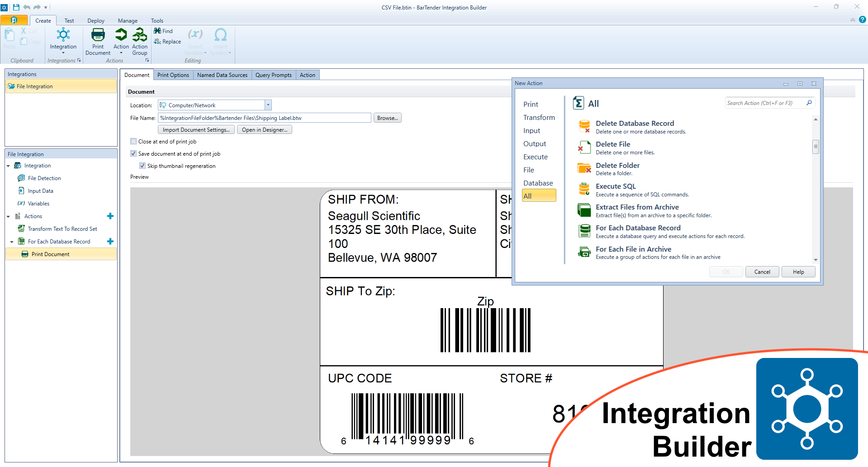868x467 pixels.
Task: Click the New Action list scrollbar thumb
Action: click(816, 147)
